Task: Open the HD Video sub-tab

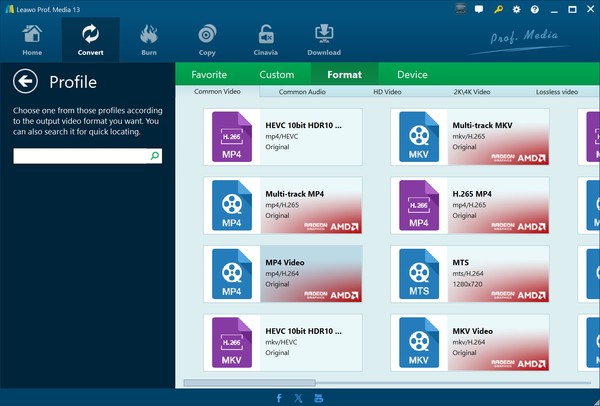Action: point(387,92)
